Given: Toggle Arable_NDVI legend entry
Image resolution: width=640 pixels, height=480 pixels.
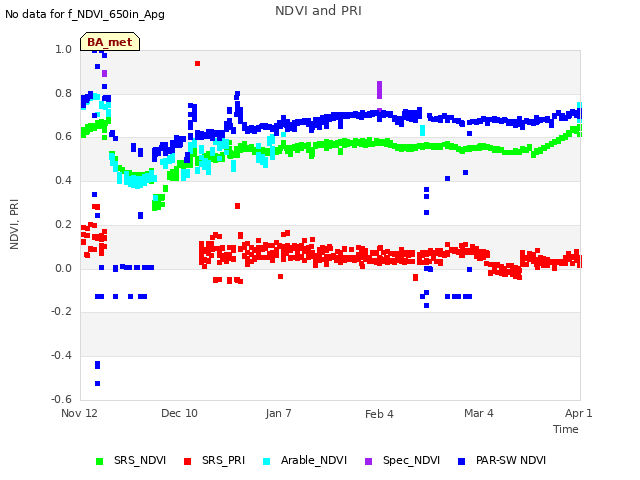Looking at the screenshot, I should click(305, 460).
